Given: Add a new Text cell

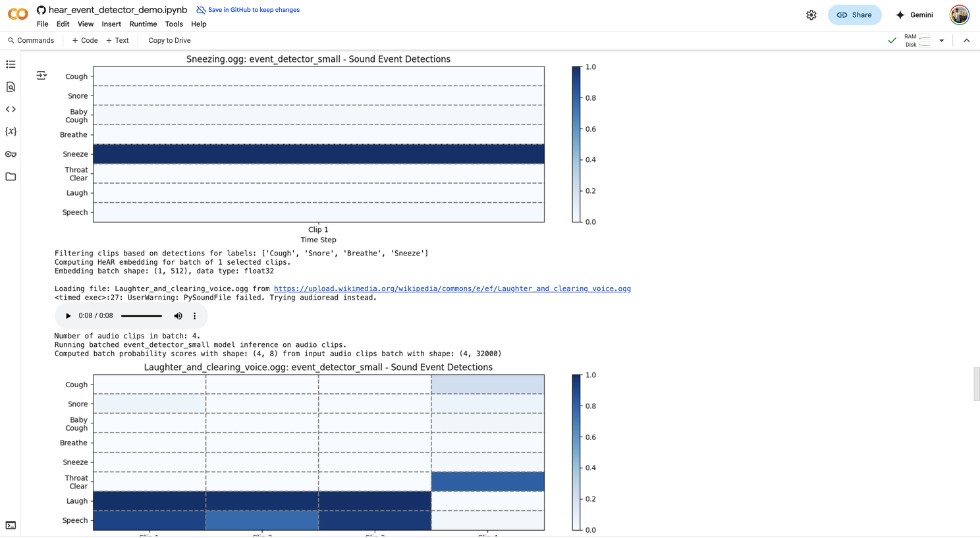Looking at the screenshot, I should coord(118,41).
